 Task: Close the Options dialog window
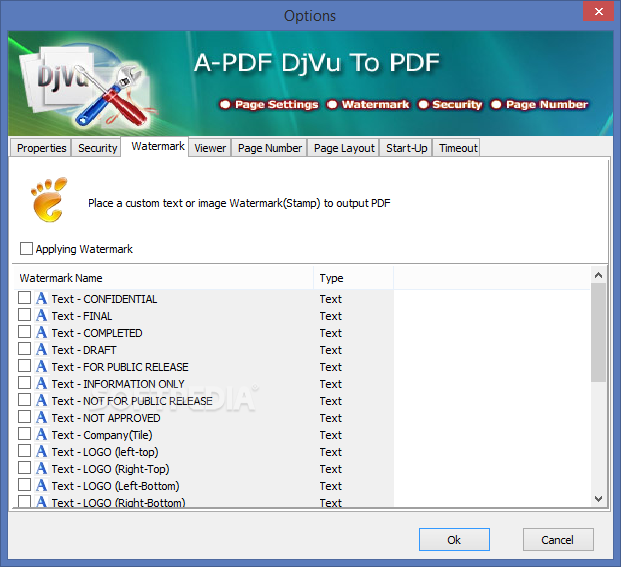click(598, 11)
